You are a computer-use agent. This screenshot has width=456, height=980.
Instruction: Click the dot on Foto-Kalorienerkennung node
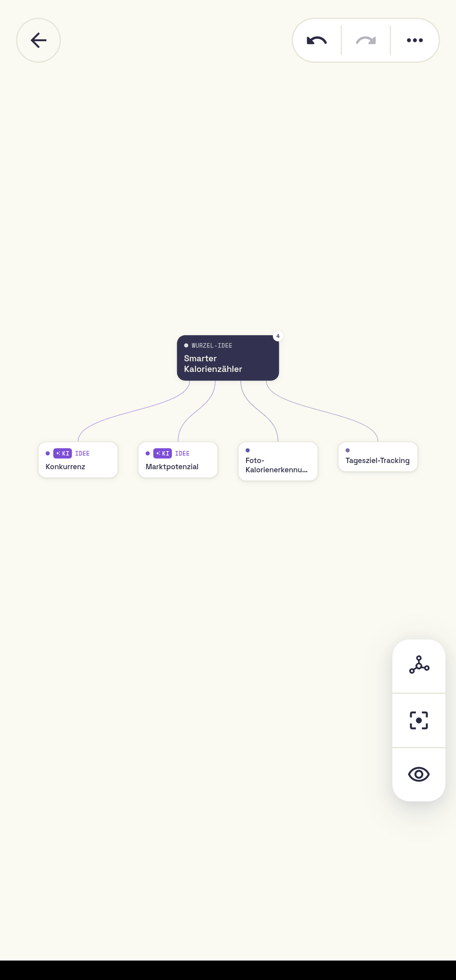[x=247, y=450]
